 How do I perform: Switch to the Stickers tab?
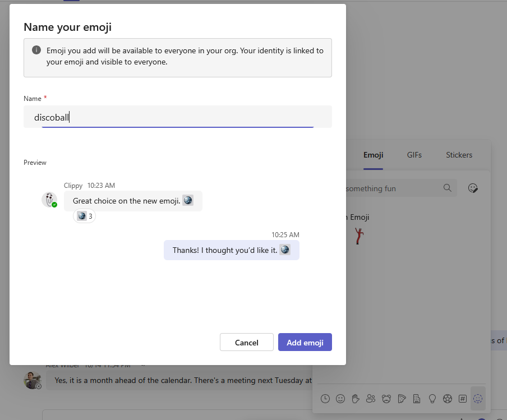pyautogui.click(x=459, y=155)
